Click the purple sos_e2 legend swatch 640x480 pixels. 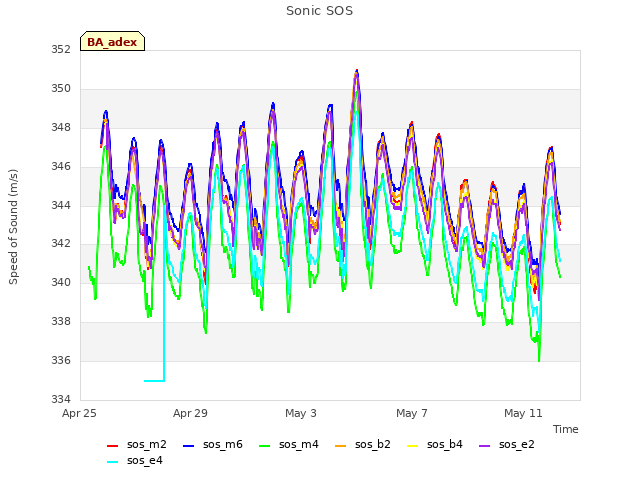(484, 446)
